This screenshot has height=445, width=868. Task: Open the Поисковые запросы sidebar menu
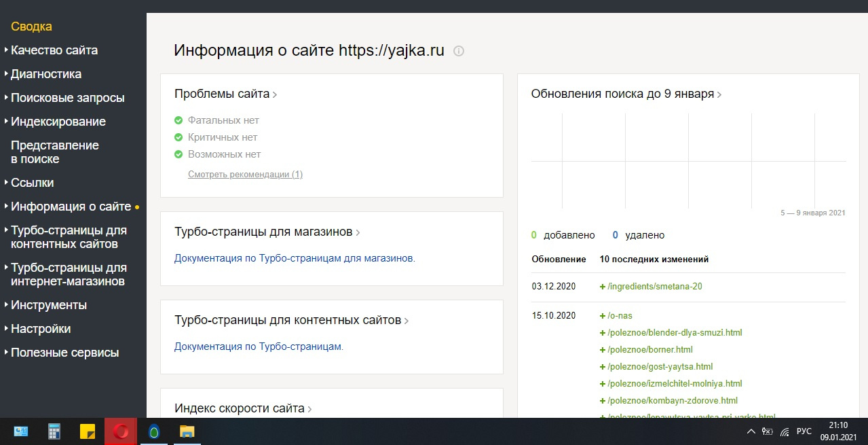pos(68,98)
